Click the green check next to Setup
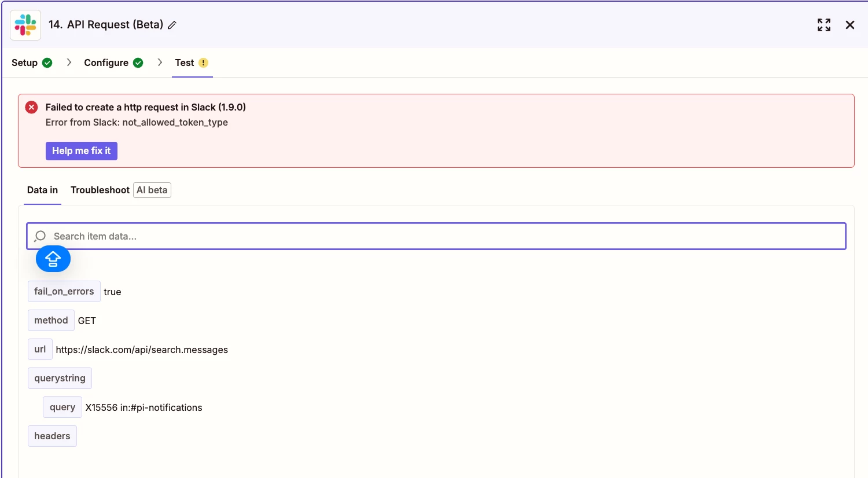This screenshot has height=478, width=868. [47, 62]
